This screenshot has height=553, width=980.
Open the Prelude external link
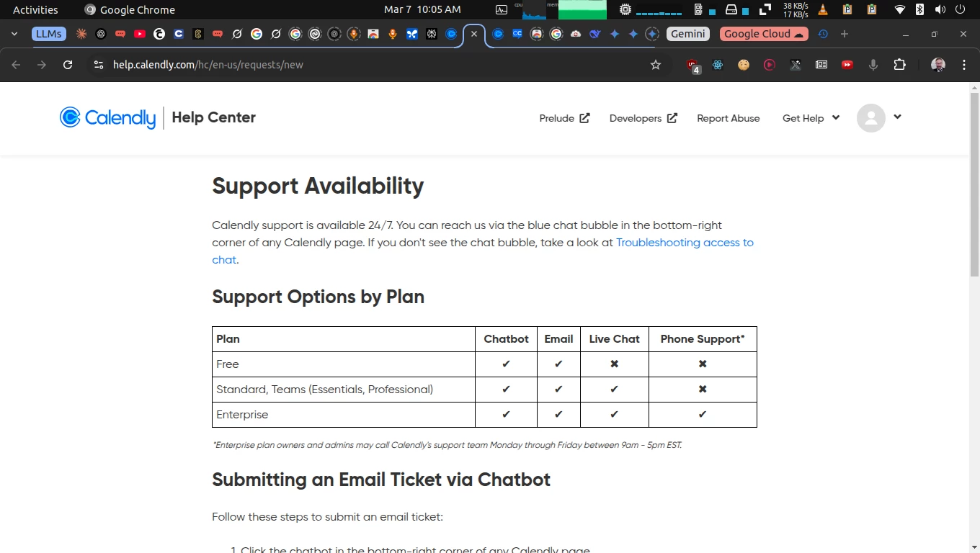tap(564, 118)
